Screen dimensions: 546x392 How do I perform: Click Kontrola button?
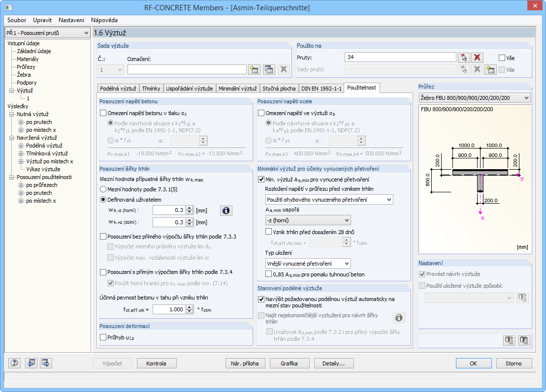157,363
